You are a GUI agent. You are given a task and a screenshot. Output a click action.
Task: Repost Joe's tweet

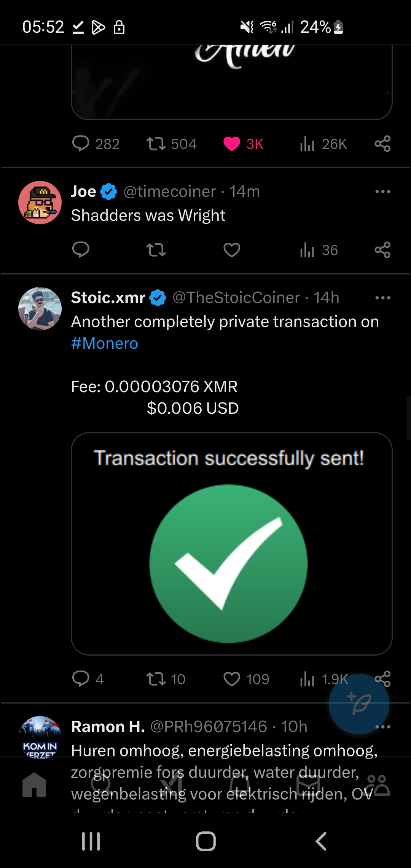(x=156, y=250)
